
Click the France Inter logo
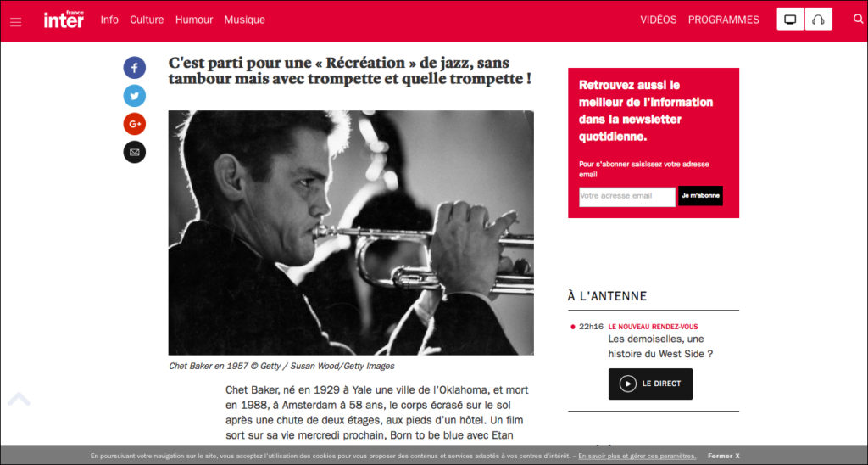[x=64, y=20]
